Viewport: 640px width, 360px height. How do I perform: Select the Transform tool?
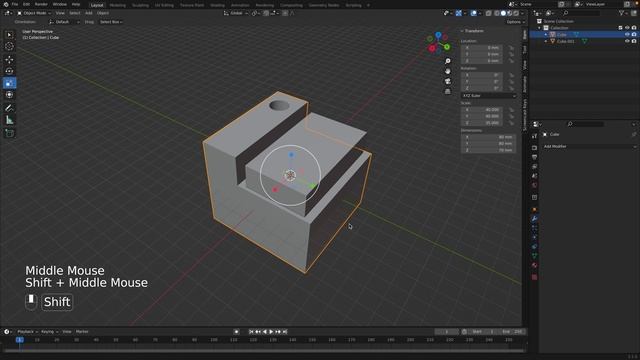click(x=9, y=95)
